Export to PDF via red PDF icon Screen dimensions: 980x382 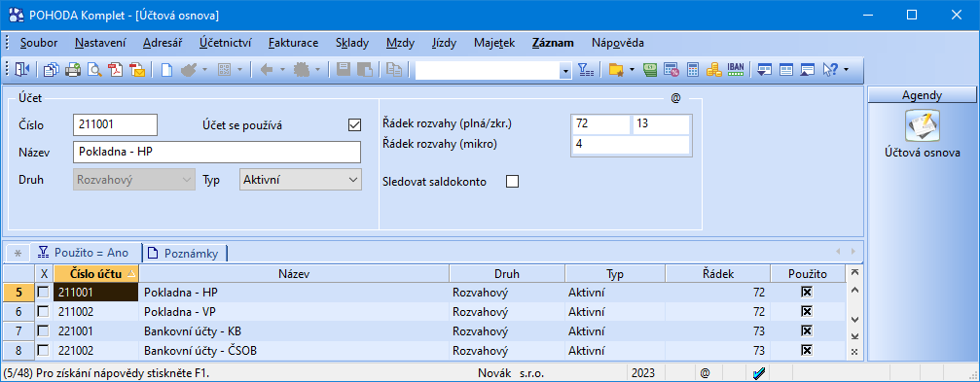(116, 70)
